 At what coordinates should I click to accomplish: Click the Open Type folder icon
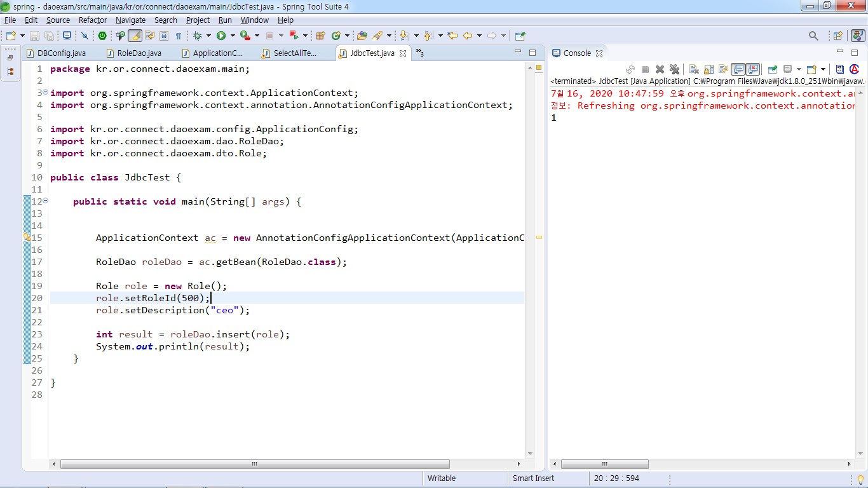point(362,36)
